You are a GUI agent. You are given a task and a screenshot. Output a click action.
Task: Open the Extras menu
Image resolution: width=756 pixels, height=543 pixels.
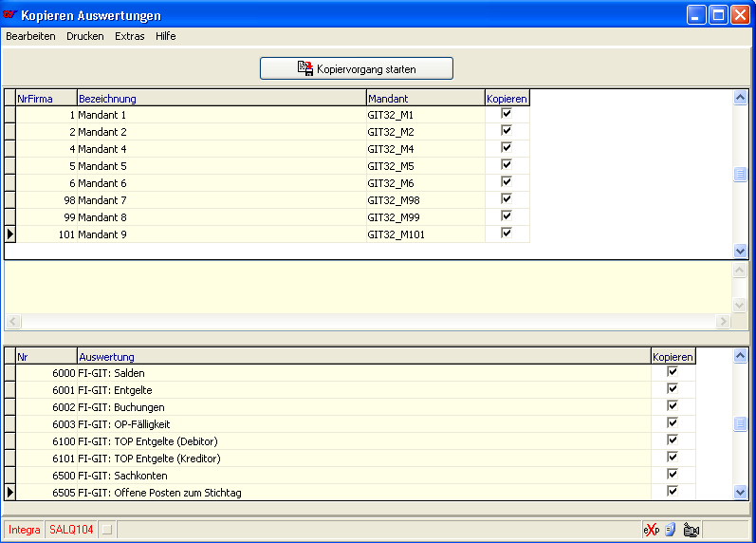point(129,36)
